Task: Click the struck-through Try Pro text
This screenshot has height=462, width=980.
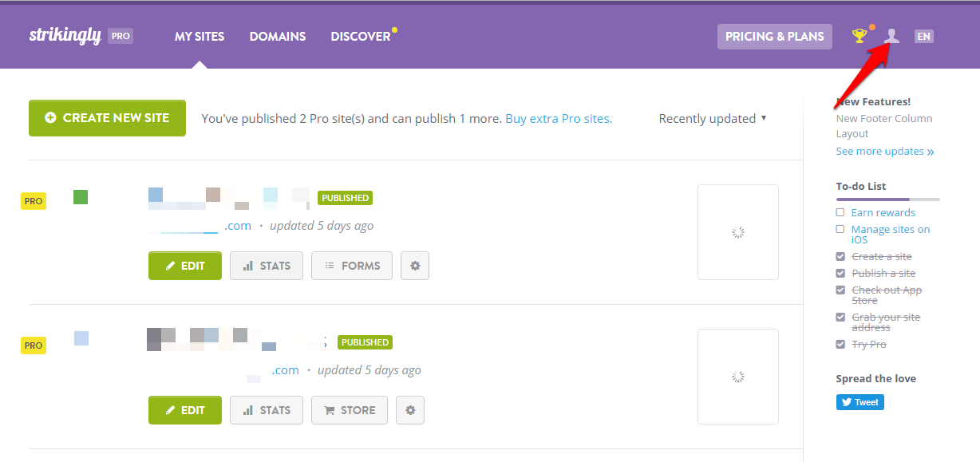Action: (x=869, y=344)
